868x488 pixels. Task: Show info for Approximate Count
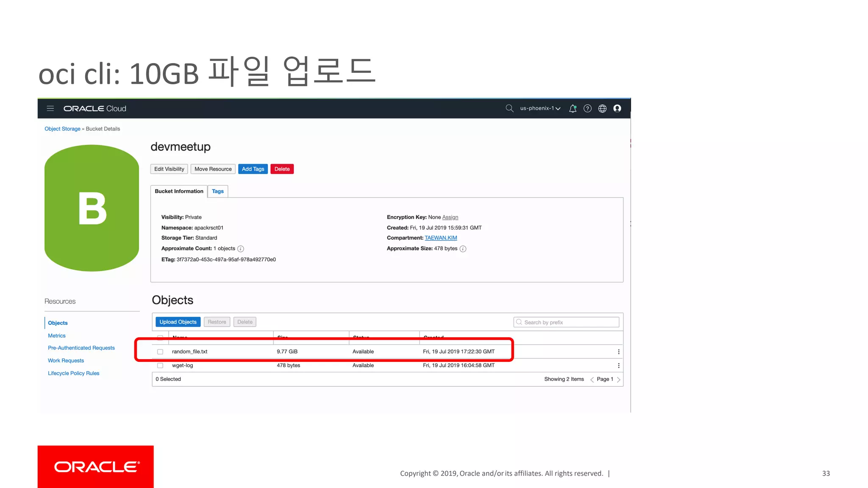tap(241, 249)
